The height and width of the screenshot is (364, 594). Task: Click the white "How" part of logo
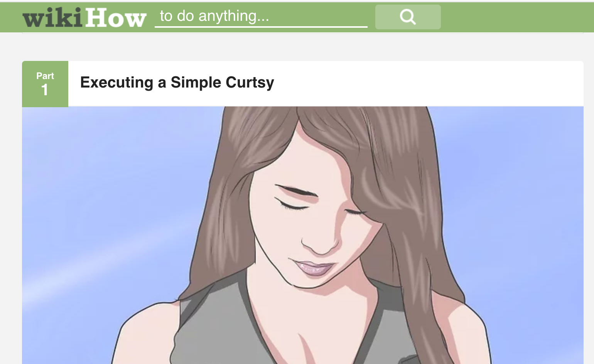(116, 18)
